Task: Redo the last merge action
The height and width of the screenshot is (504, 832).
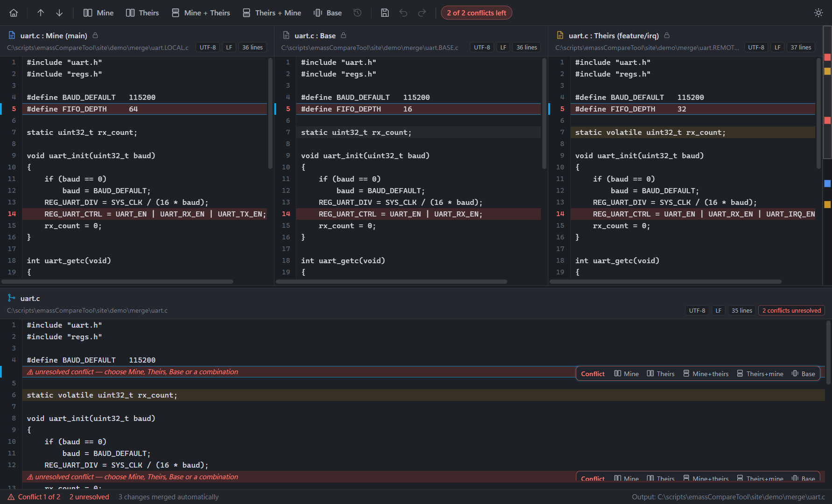Action: click(422, 13)
